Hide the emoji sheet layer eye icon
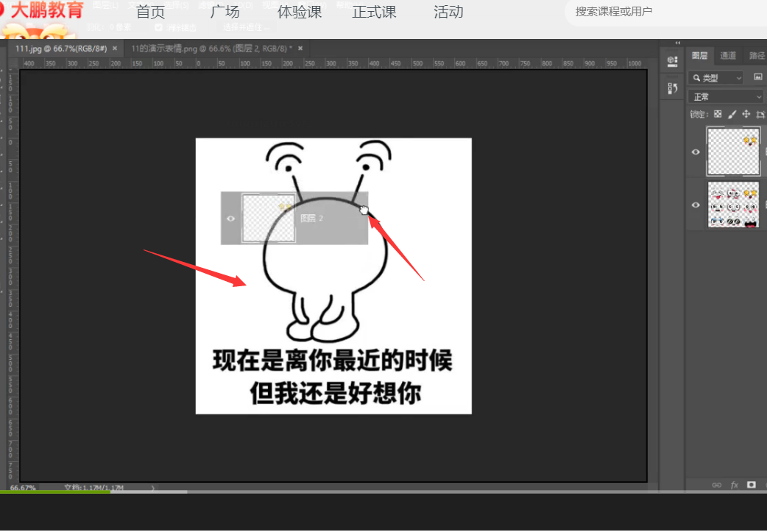The height and width of the screenshot is (532, 767). pyautogui.click(x=696, y=205)
